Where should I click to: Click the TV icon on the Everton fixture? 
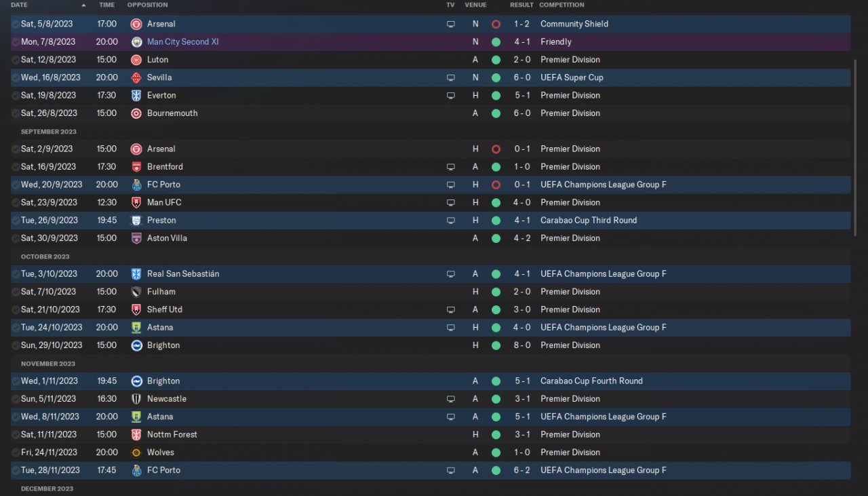[451, 96]
